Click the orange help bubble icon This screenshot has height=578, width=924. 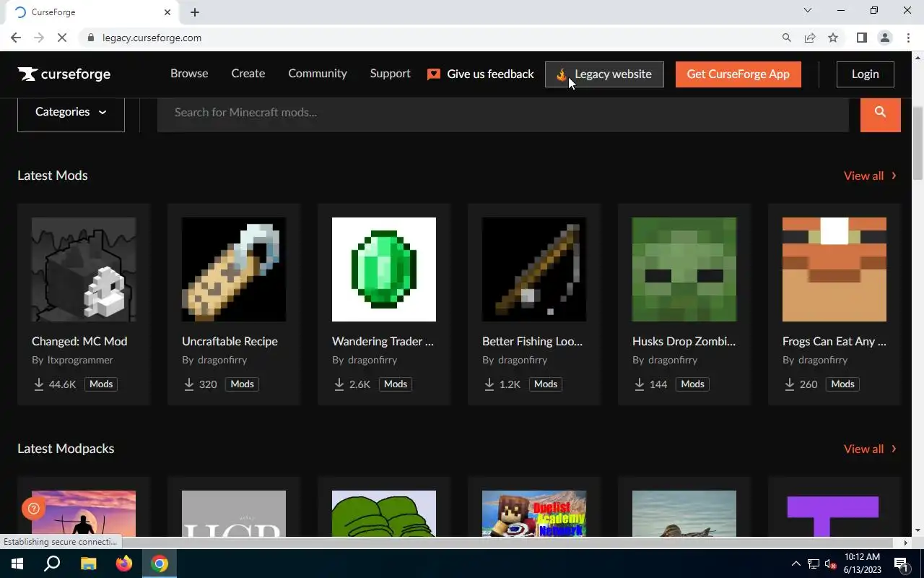pos(33,509)
